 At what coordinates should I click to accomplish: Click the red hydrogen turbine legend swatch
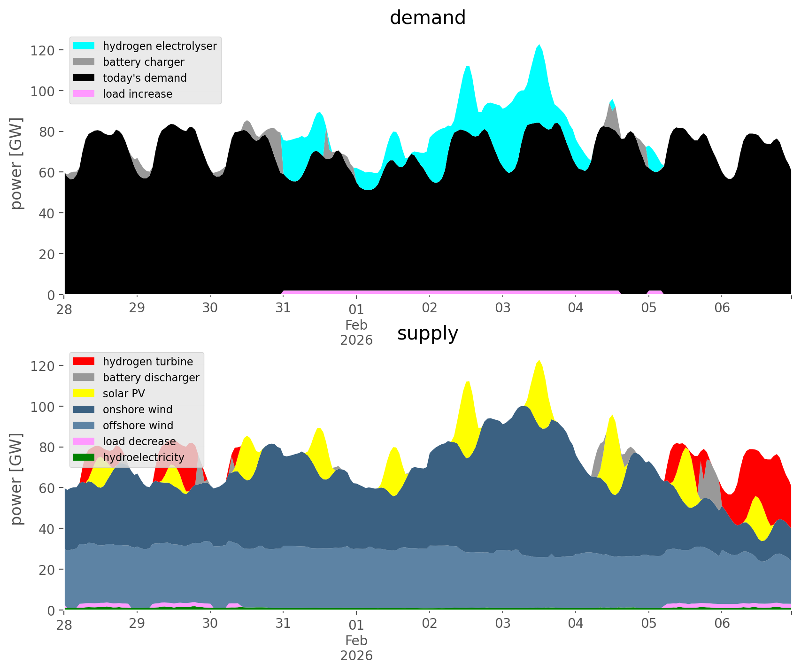pos(84,362)
